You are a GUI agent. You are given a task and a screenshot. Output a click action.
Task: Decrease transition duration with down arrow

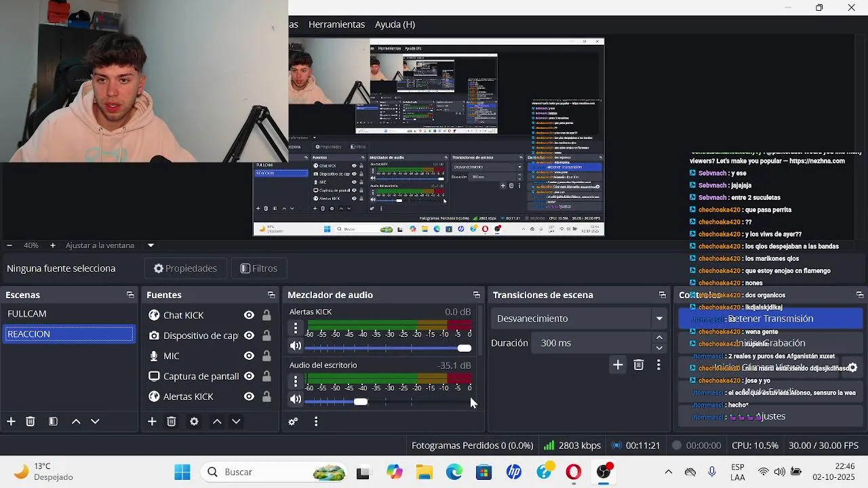(x=659, y=348)
